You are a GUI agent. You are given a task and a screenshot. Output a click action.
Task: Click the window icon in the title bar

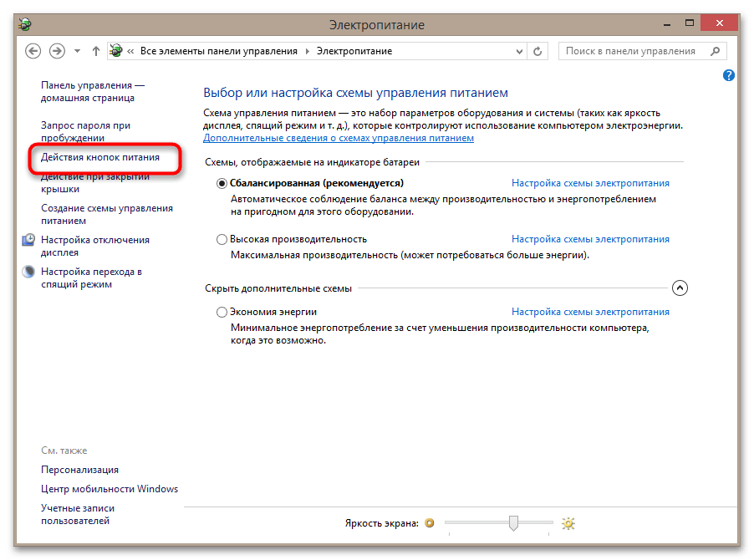coord(25,24)
